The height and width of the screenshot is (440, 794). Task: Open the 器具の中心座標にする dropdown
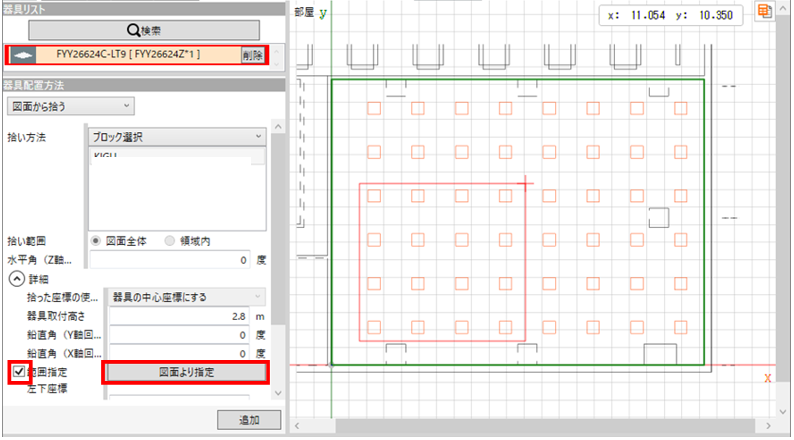[x=186, y=296]
